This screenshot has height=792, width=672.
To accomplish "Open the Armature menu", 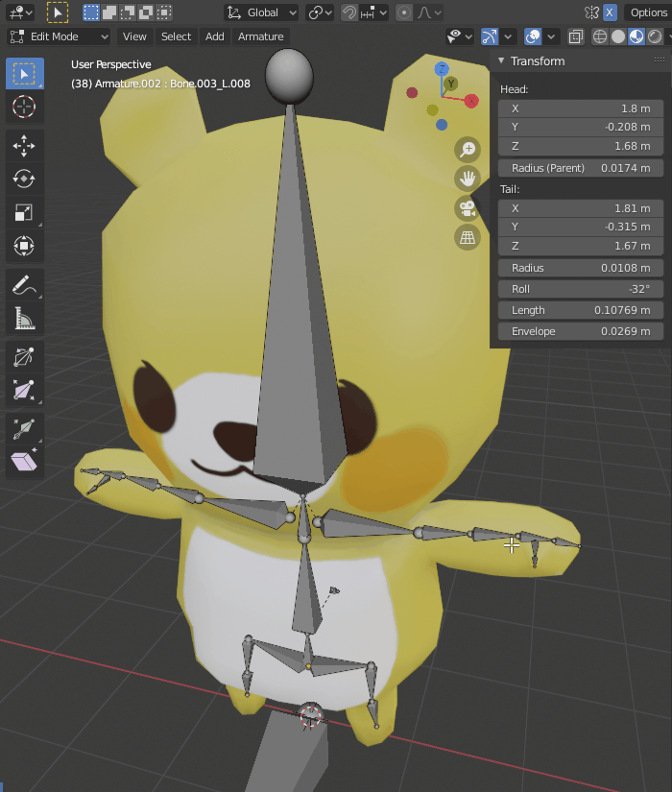I will [261, 36].
